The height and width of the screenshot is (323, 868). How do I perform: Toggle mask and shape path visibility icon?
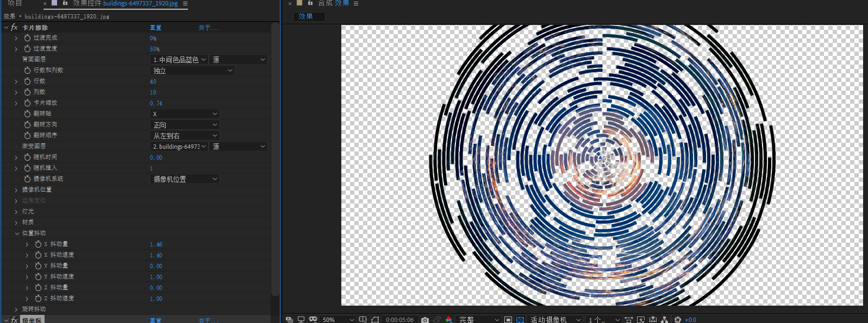tap(375, 320)
